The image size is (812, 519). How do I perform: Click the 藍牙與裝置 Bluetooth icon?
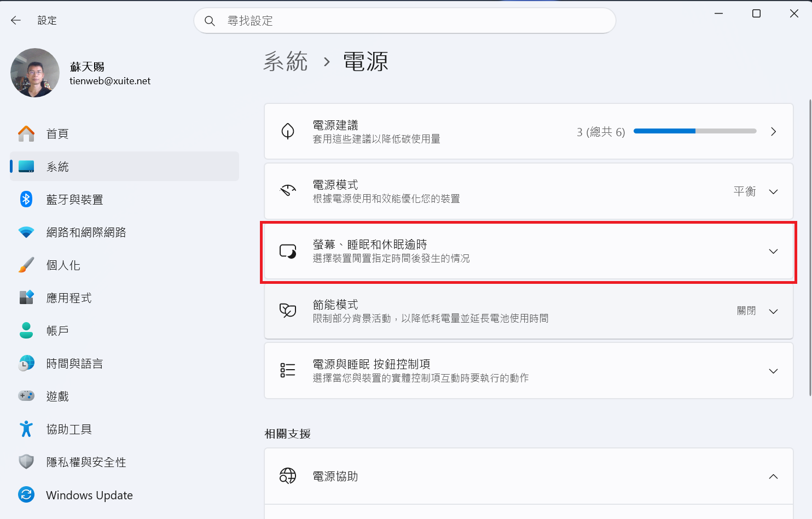26,199
